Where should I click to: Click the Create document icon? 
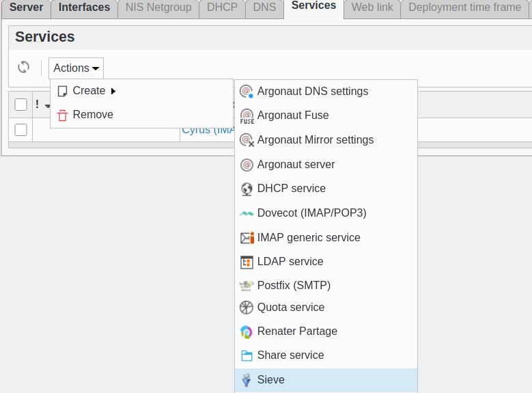click(x=62, y=91)
